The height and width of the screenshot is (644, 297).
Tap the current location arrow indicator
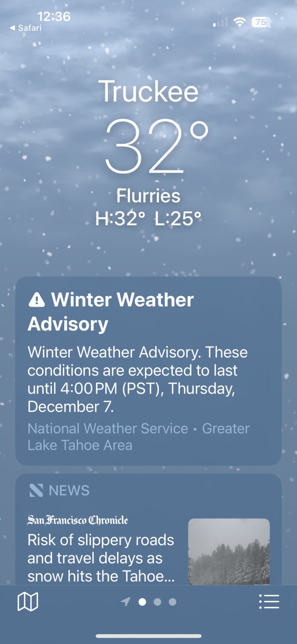tap(126, 602)
